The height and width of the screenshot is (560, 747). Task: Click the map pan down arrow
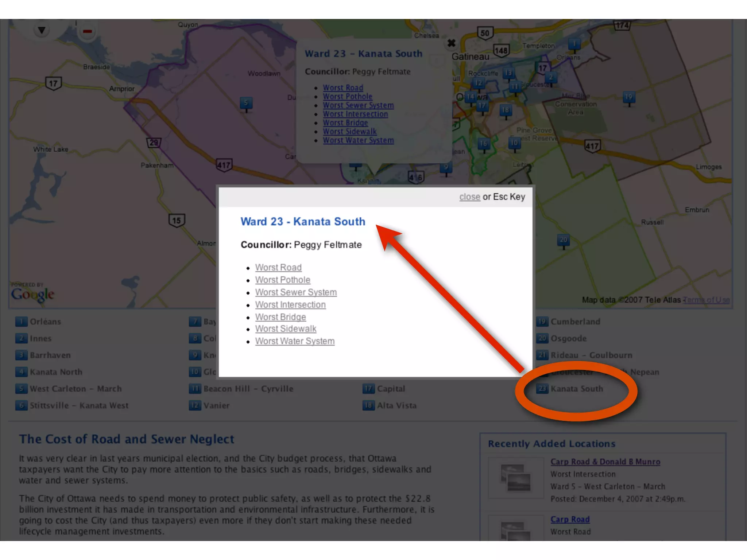42,30
